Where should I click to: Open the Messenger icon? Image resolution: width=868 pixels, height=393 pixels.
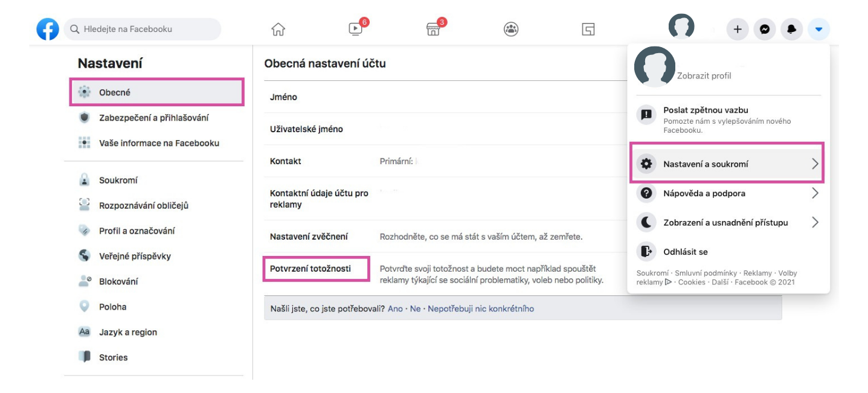pyautogui.click(x=764, y=29)
